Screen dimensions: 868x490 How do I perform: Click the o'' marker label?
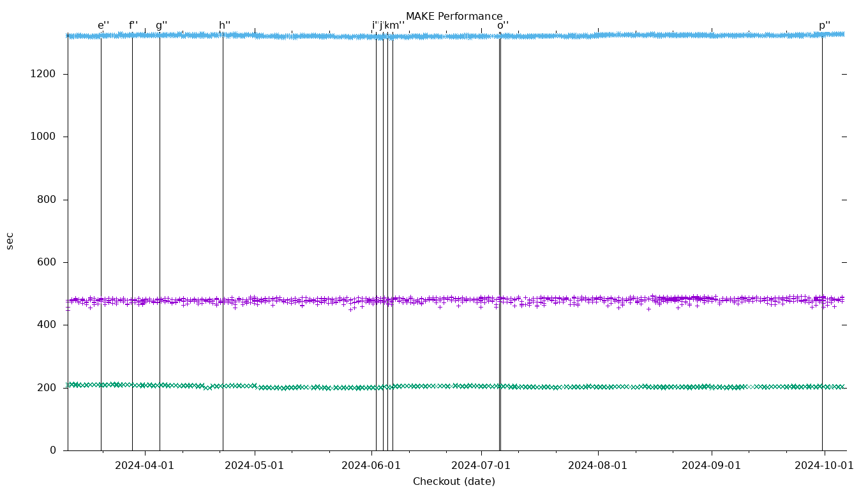tap(503, 26)
